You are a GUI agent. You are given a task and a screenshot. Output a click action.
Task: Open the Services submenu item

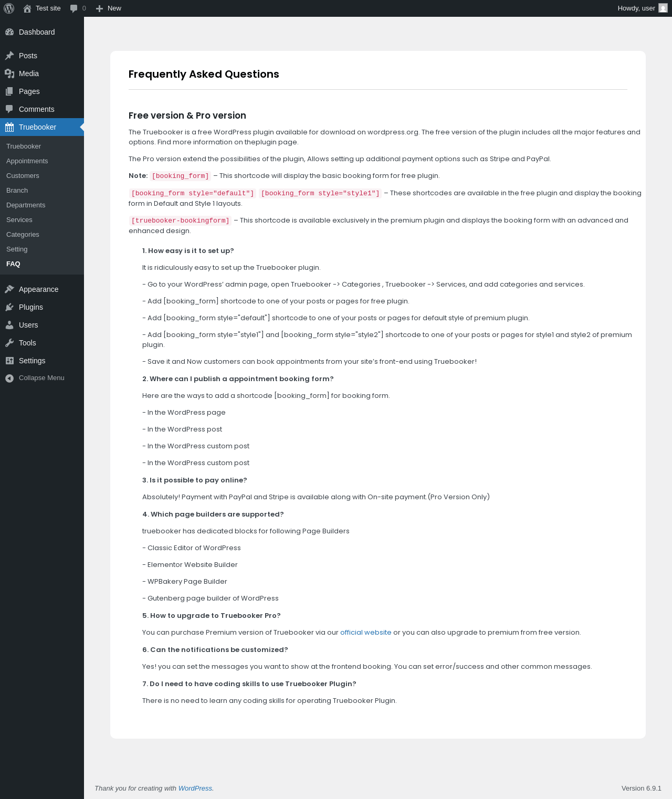19,220
